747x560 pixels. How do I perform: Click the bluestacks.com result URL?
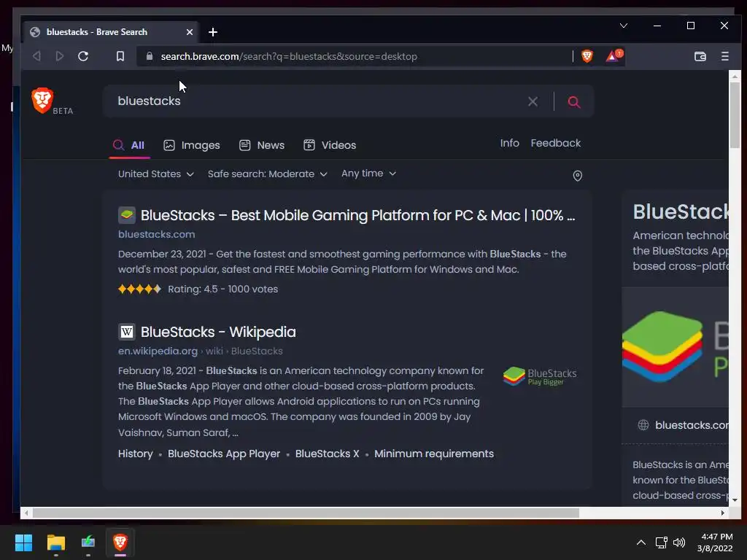[x=156, y=234]
